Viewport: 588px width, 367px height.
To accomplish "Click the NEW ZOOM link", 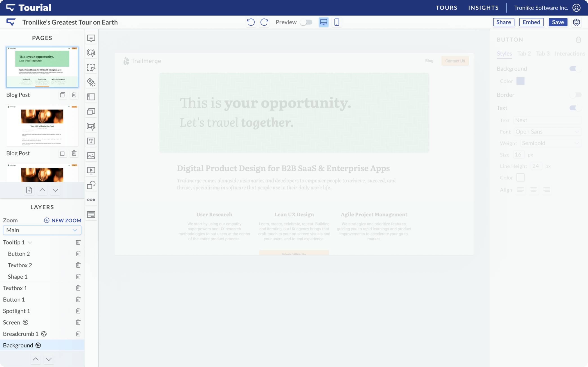I will point(63,220).
